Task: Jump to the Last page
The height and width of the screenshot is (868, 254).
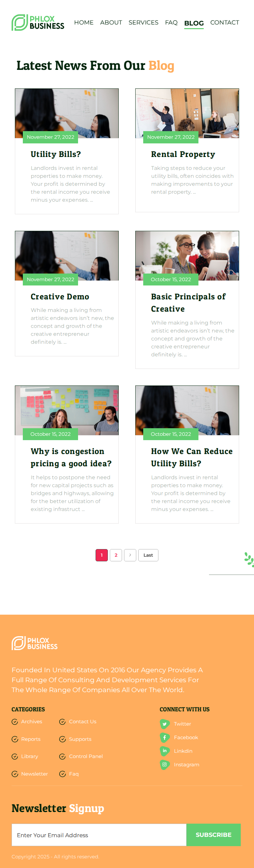Action: click(148, 555)
